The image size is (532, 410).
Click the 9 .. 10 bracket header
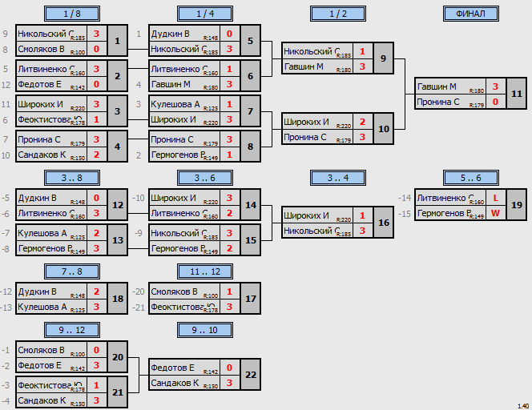click(x=205, y=330)
